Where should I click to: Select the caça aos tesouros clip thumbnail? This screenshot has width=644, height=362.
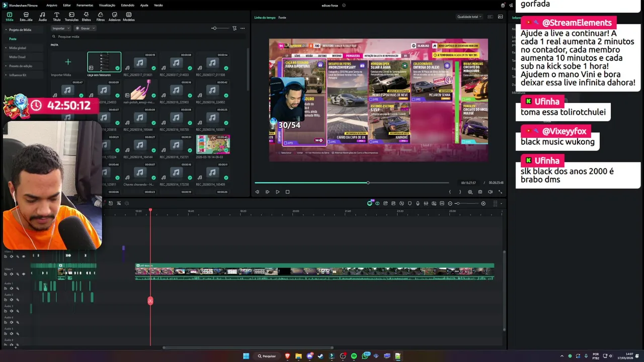[x=104, y=62]
